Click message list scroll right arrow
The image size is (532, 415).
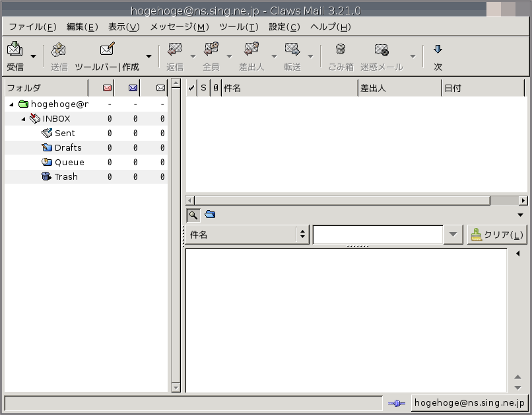pos(523,200)
